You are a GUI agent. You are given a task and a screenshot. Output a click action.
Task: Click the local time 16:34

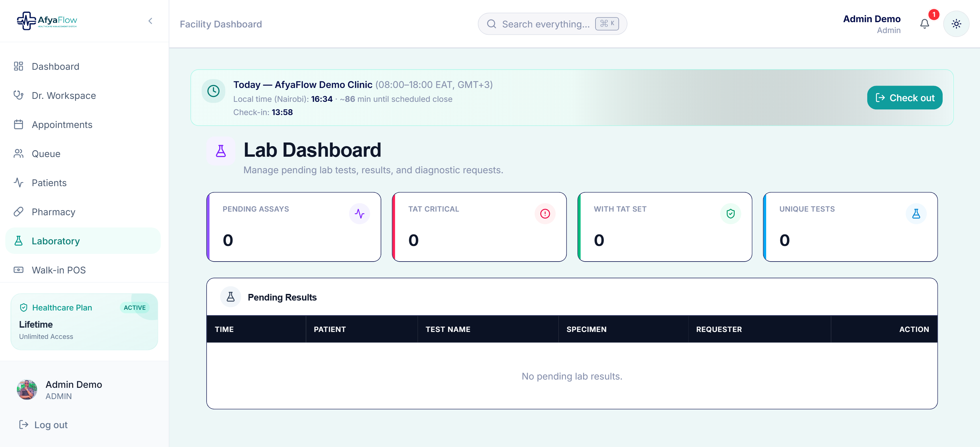pos(322,99)
